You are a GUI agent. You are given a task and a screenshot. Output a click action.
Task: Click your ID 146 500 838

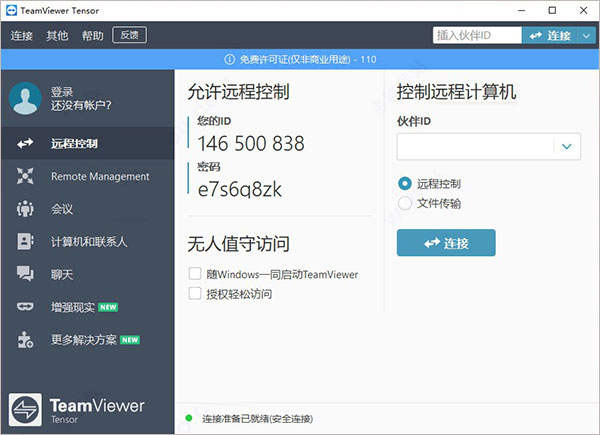pyautogui.click(x=251, y=143)
